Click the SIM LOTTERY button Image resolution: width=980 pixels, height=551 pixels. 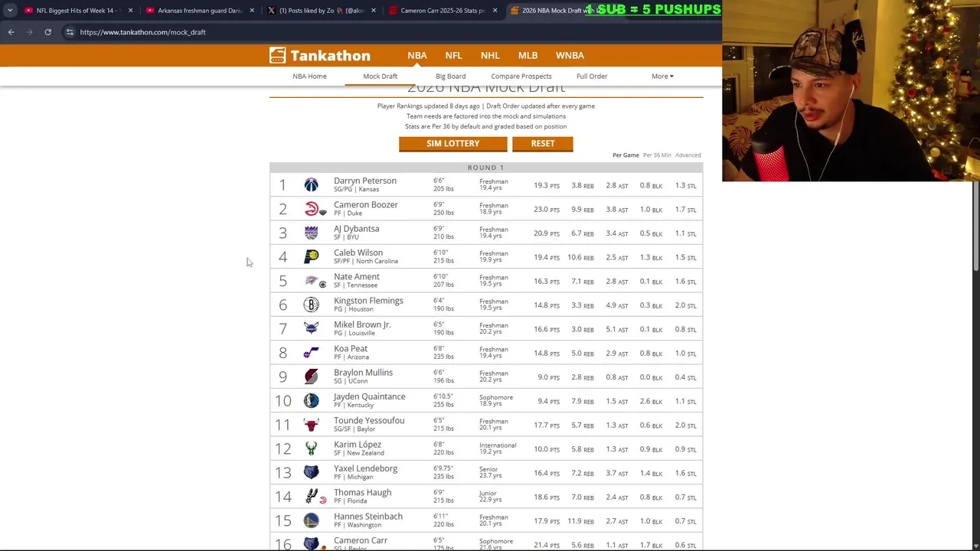click(x=452, y=144)
